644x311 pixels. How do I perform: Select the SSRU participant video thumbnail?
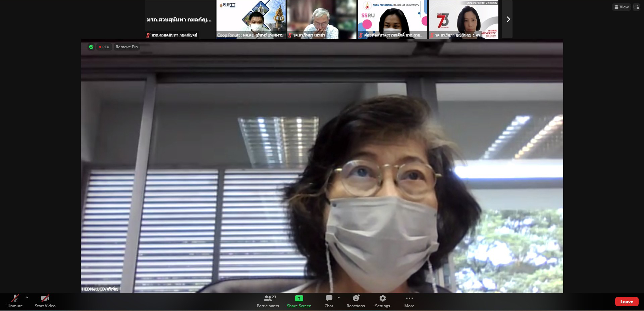tap(392, 19)
